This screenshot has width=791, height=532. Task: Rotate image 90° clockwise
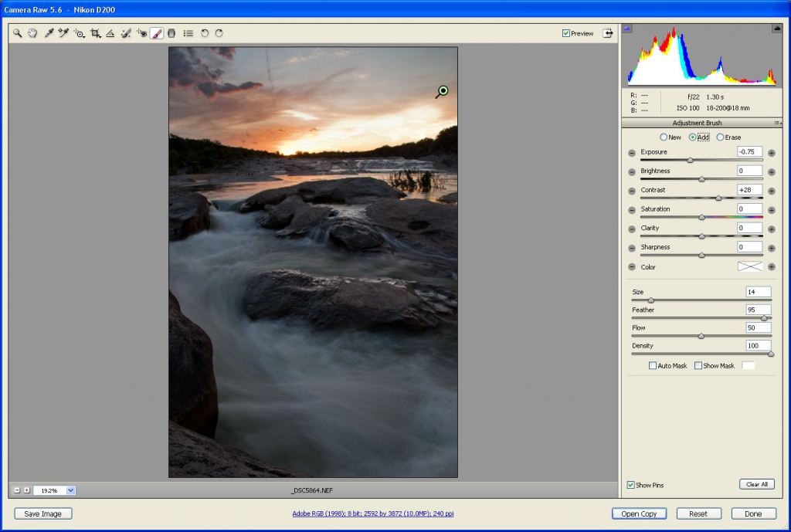click(219, 33)
